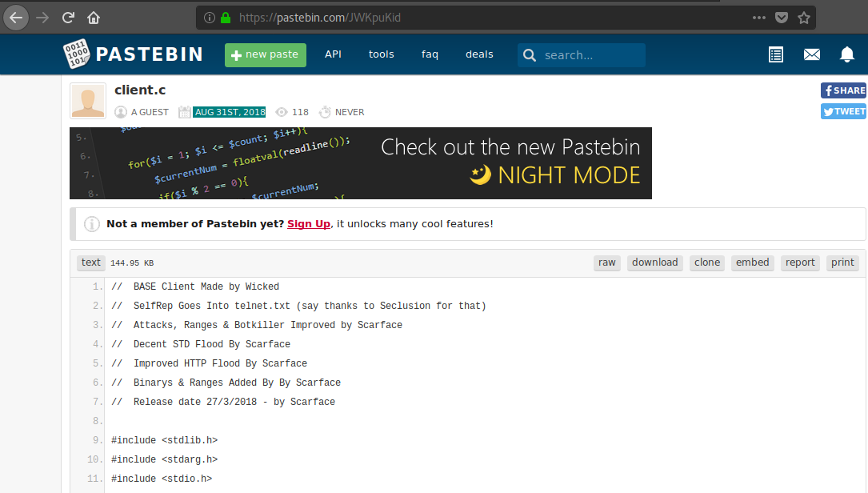This screenshot has width=868, height=493.
Task: Save page to Pocket icon
Action: coord(782,18)
